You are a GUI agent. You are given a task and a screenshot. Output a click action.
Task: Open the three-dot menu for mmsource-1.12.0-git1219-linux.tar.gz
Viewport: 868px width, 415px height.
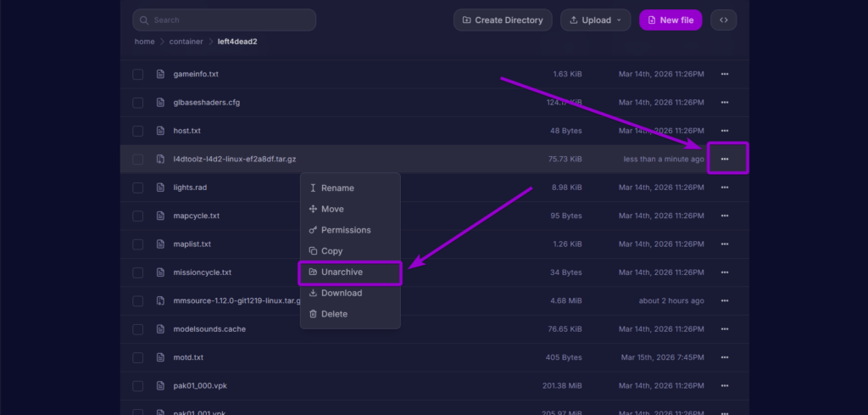click(x=725, y=301)
